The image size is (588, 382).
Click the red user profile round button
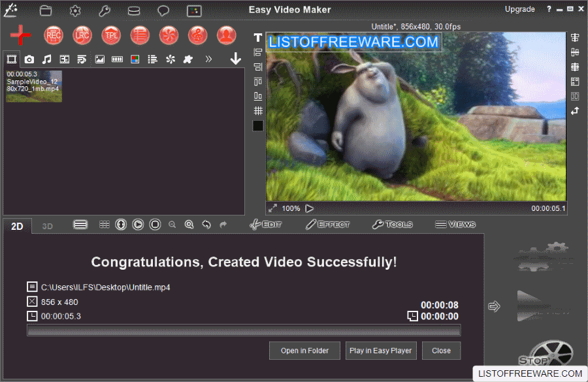pyautogui.click(x=227, y=35)
